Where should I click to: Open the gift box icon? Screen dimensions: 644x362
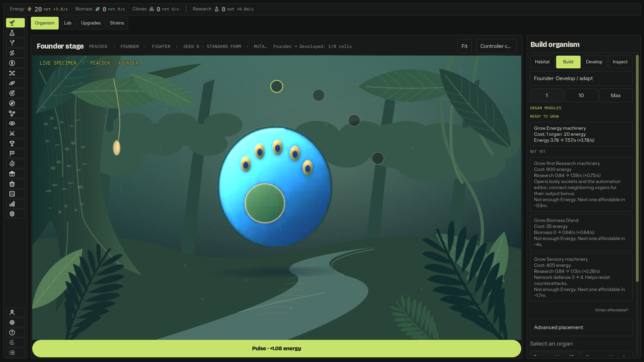[15, 174]
